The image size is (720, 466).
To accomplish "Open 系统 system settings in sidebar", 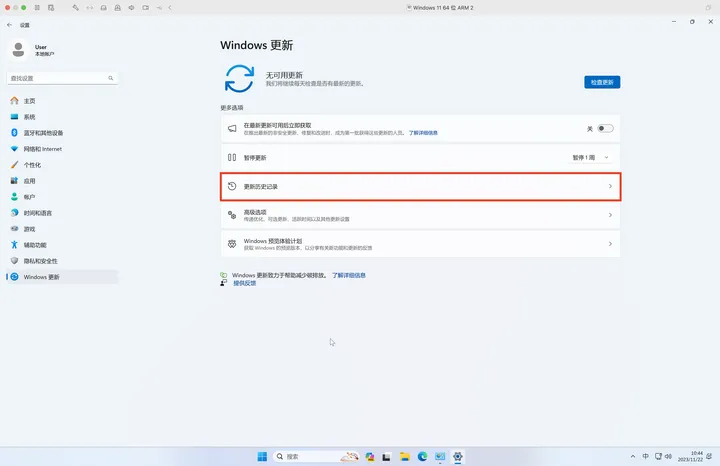I will click(x=62, y=117).
